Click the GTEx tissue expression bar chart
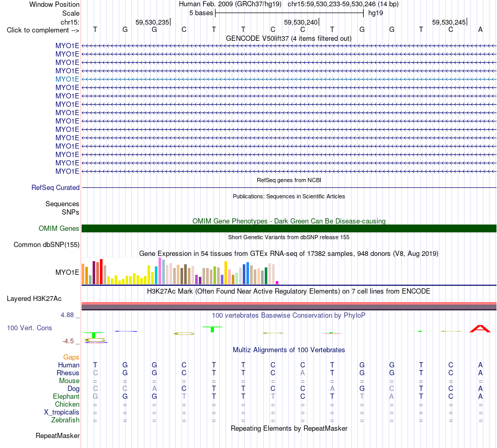This screenshot has height=448, width=497. (x=180, y=271)
